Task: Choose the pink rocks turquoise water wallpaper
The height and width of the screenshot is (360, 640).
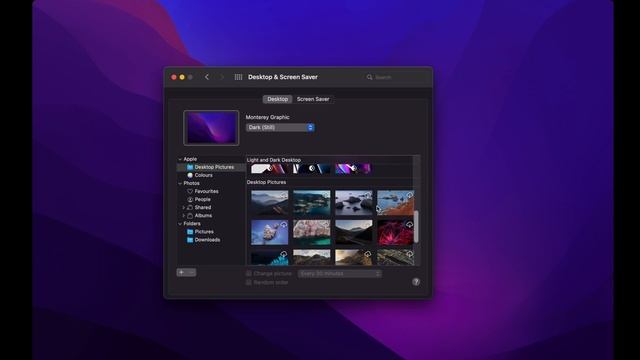Action: pos(312,232)
